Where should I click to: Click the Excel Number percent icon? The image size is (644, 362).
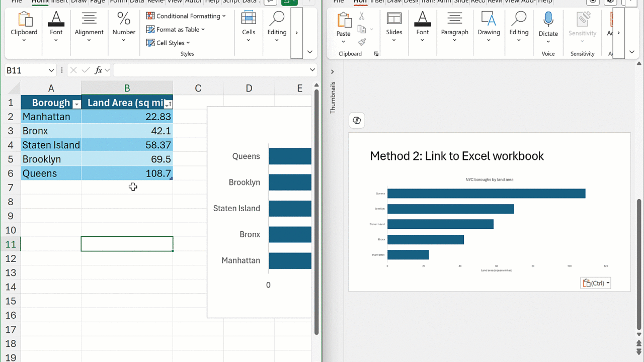coord(124,19)
